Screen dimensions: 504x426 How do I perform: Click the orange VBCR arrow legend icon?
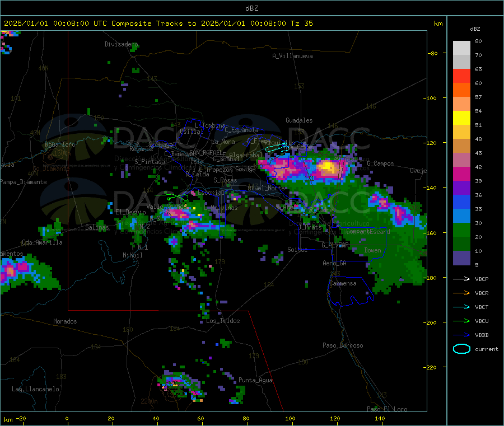pyautogui.click(x=461, y=293)
